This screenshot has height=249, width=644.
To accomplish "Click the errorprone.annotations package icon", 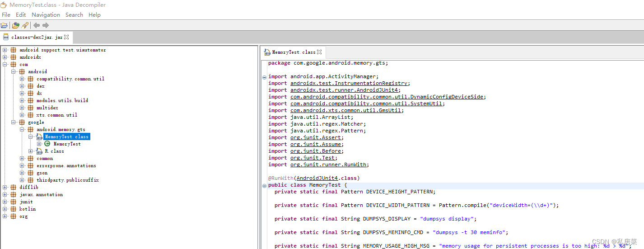I will (30, 165).
